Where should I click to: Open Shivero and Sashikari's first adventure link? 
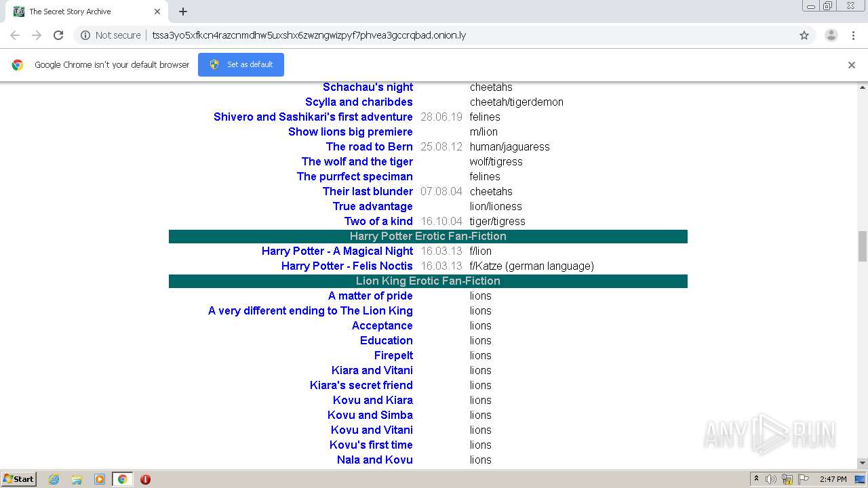[x=313, y=117]
